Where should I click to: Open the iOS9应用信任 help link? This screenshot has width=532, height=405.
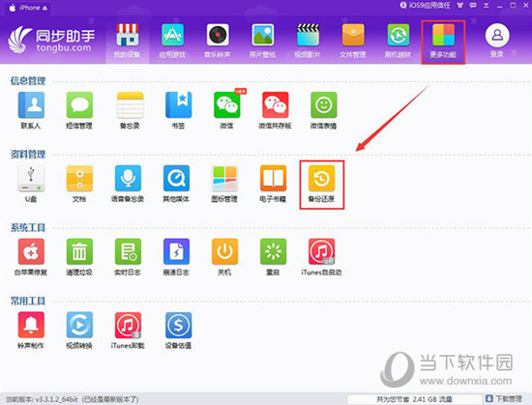coord(426,6)
